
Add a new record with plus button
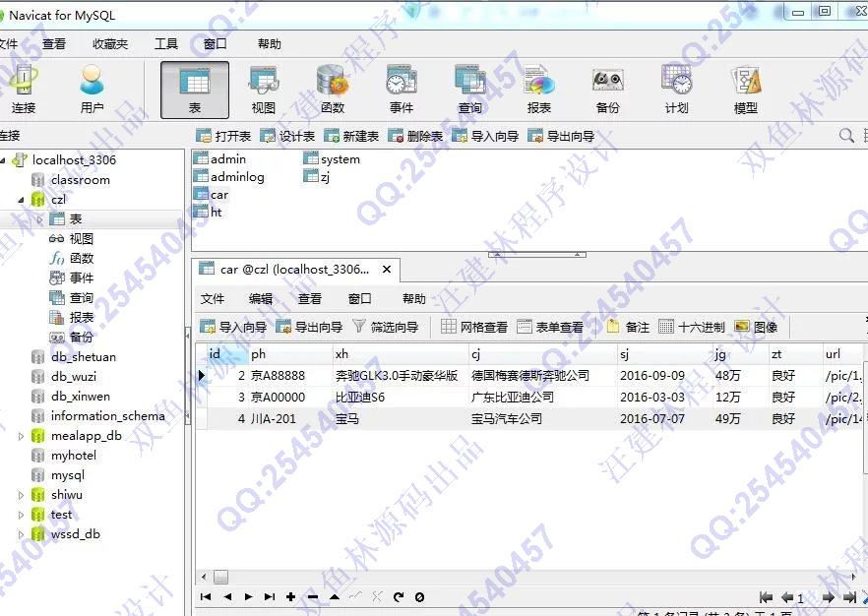point(290,596)
